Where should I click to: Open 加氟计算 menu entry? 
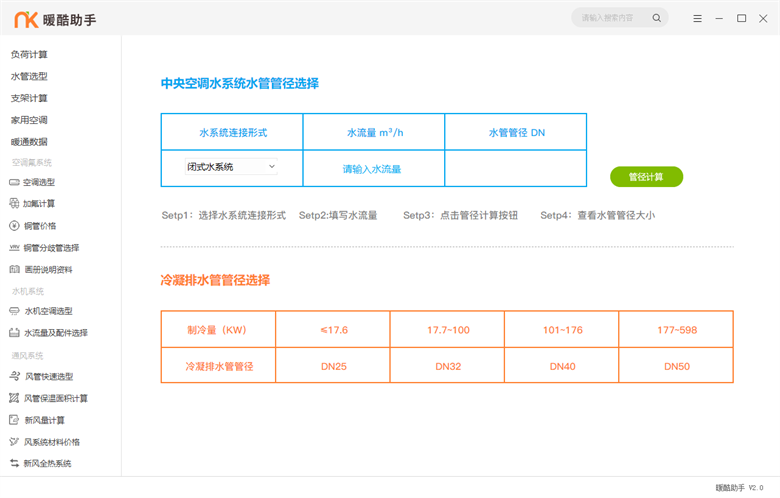pyautogui.click(x=39, y=204)
